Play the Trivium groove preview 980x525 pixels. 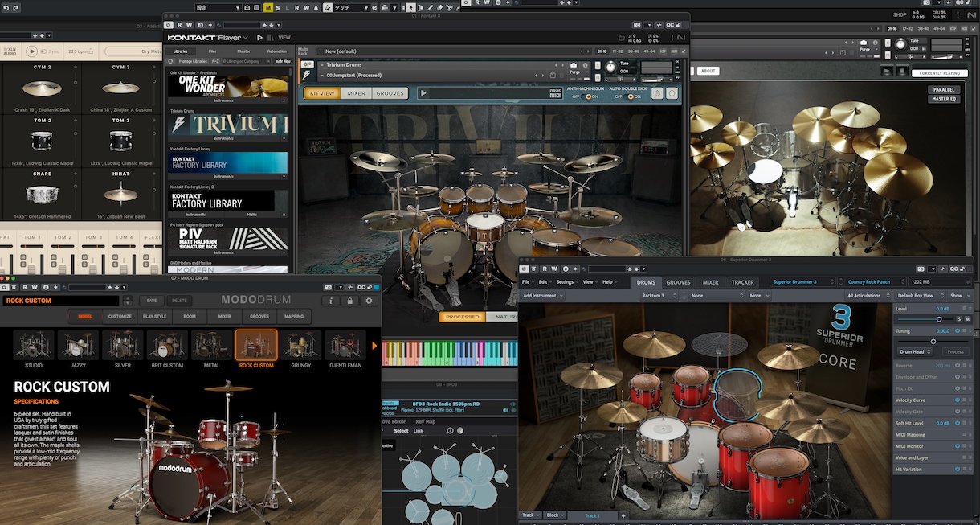[423, 93]
